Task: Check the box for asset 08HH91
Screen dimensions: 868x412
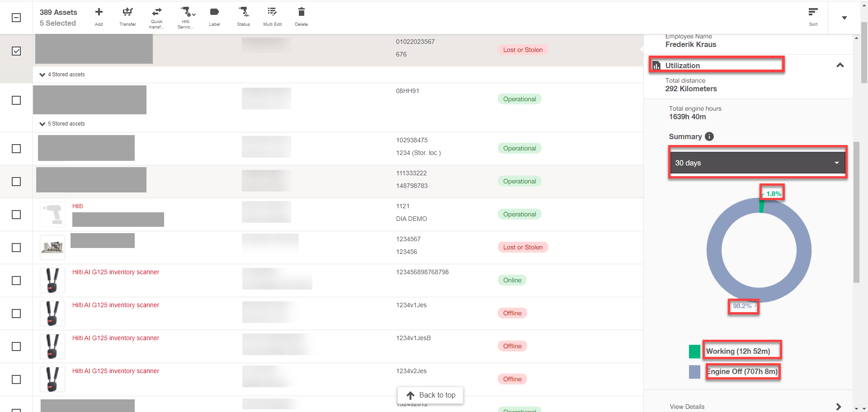Action: click(16, 100)
